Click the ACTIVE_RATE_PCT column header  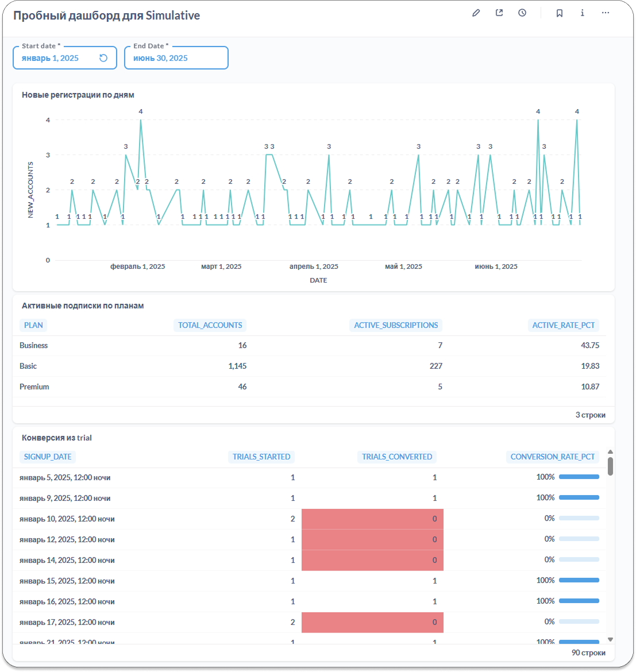564,325
